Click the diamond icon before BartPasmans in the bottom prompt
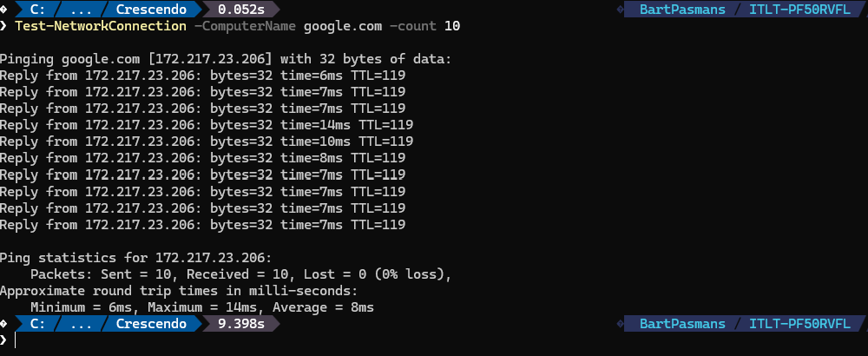The image size is (868, 356). [620, 324]
